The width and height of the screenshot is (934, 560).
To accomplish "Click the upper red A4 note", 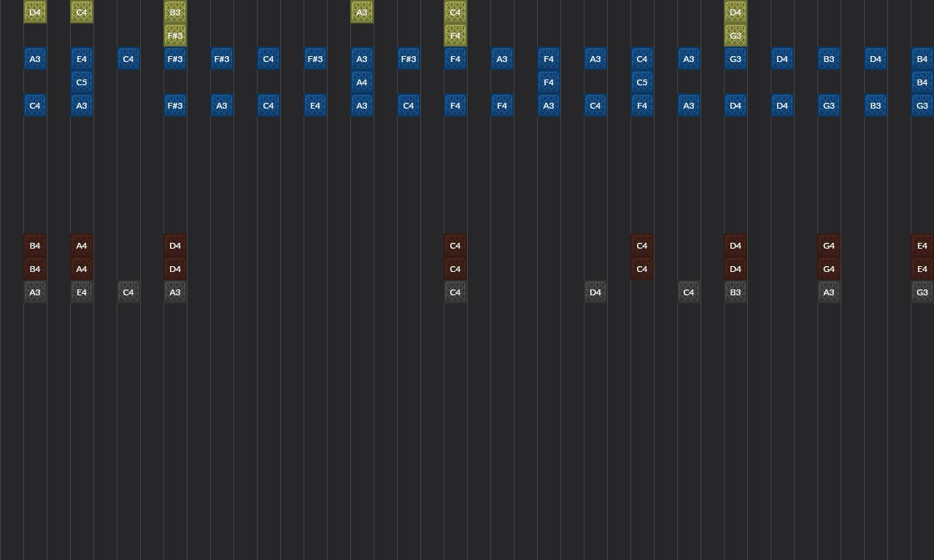I will tap(82, 246).
